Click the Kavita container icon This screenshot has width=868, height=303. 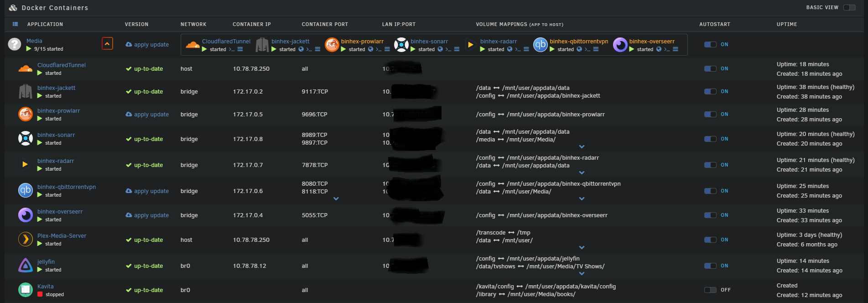[25, 290]
